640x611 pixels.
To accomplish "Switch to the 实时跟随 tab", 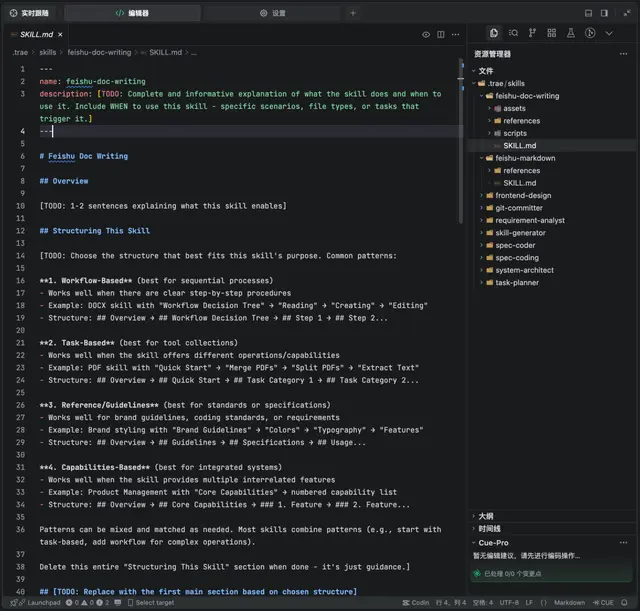I will pos(29,13).
